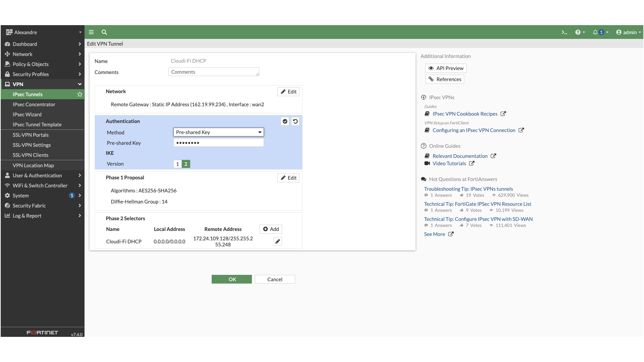Open the Method Pre-shared Key dropdown
Viewport: 644px width, 362px height.
(x=218, y=132)
